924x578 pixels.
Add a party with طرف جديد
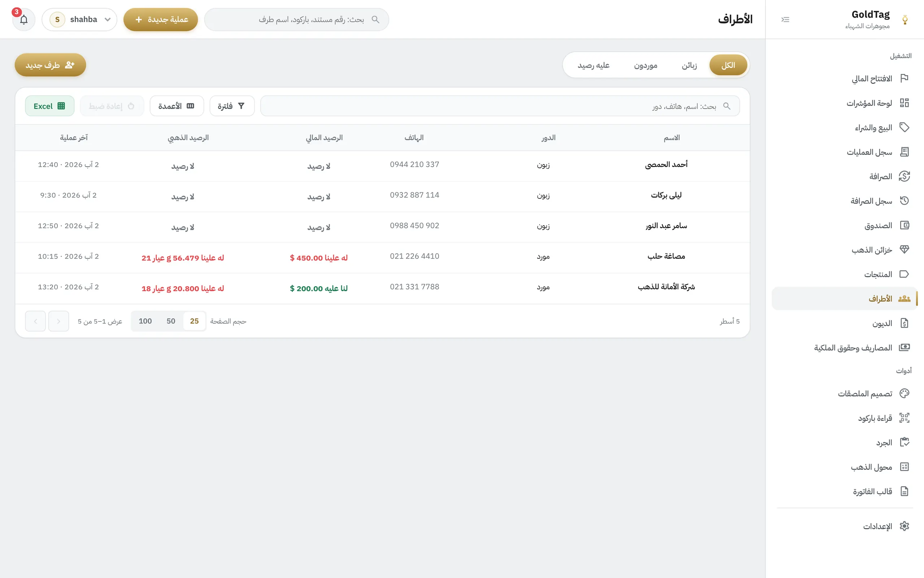tap(51, 65)
